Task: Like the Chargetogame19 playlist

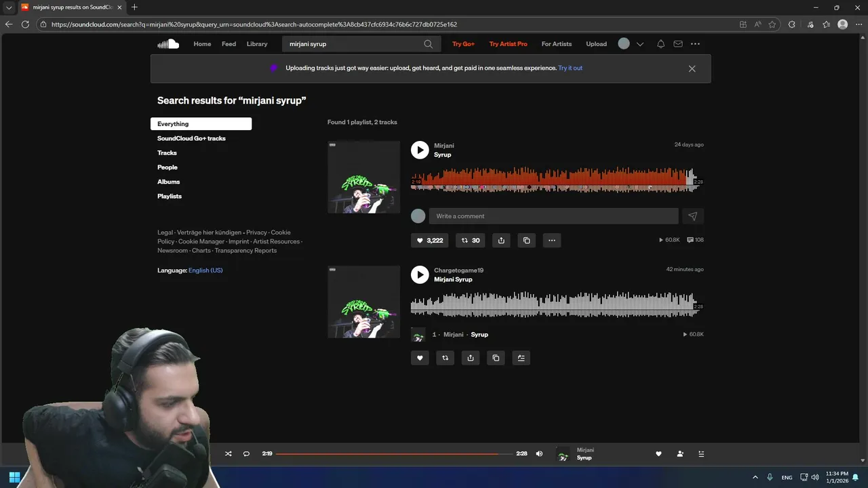Action: point(420,358)
